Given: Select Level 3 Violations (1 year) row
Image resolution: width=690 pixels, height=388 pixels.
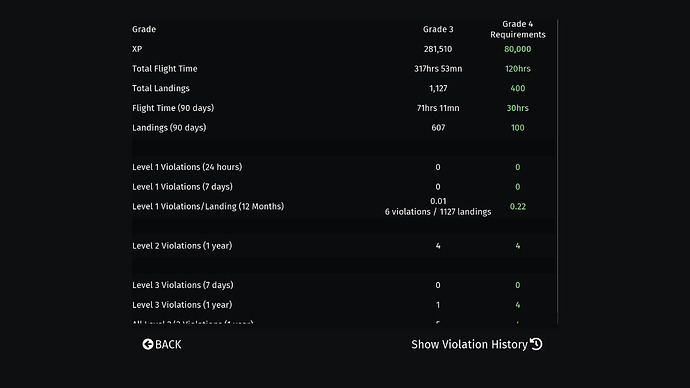Looking at the screenshot, I should pos(344,305).
